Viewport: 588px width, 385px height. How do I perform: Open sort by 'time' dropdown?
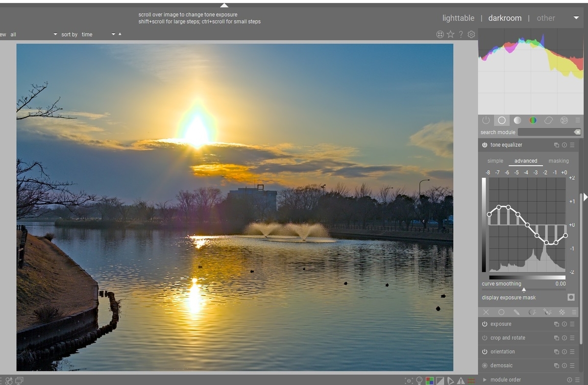coord(98,35)
